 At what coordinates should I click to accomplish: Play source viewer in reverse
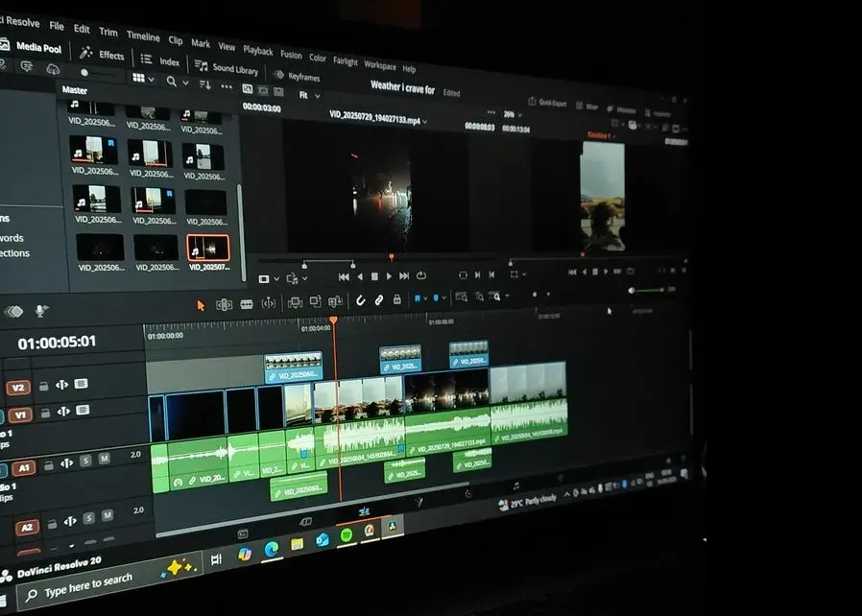coord(360,276)
